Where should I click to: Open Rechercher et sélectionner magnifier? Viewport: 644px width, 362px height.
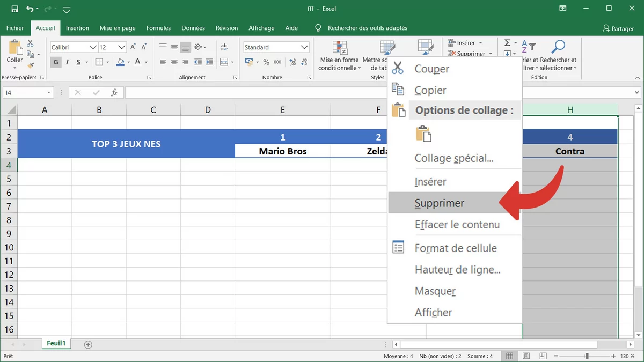558,55
